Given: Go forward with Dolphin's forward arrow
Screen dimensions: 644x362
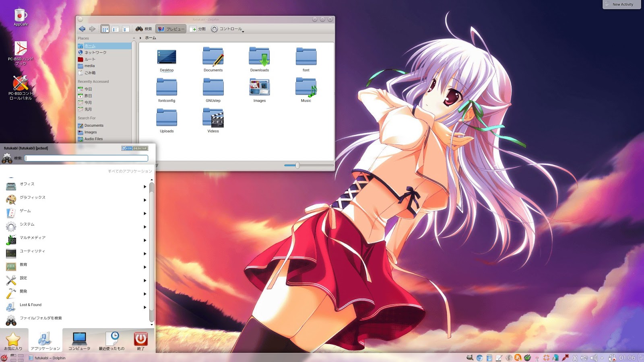Looking at the screenshot, I should 92,29.
